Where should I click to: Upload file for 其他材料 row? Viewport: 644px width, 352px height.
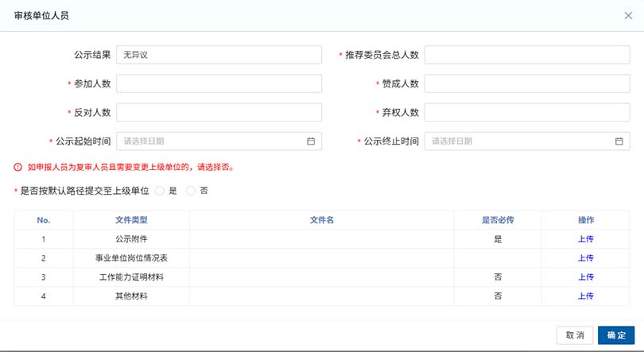[585, 296]
